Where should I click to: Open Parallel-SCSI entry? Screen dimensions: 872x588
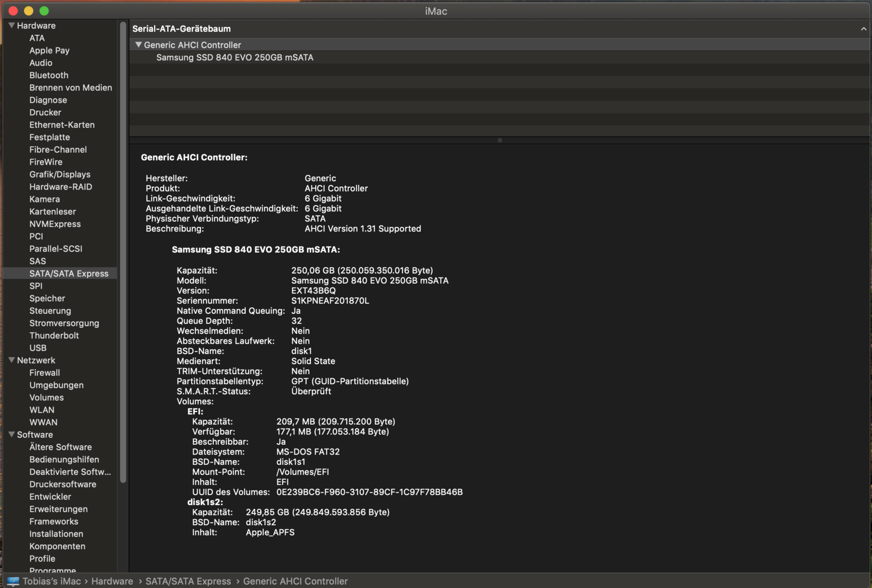(x=56, y=249)
